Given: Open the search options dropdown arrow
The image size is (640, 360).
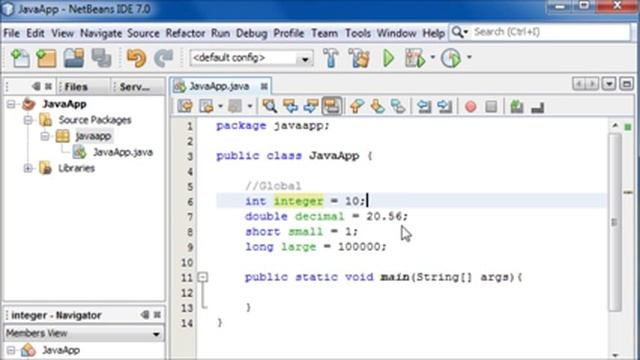Looking at the screenshot, I should [466, 32].
